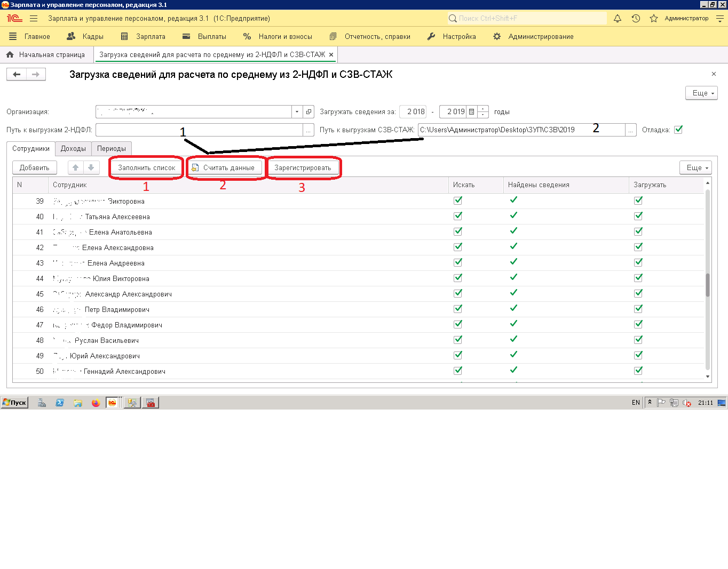
Task: Close the form with the x at right
Action: [714, 74]
